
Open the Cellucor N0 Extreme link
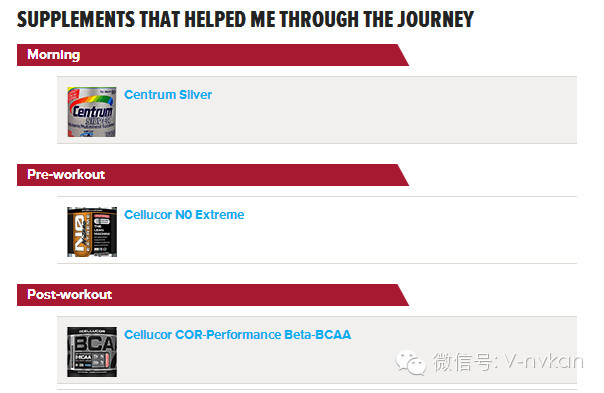click(x=184, y=215)
